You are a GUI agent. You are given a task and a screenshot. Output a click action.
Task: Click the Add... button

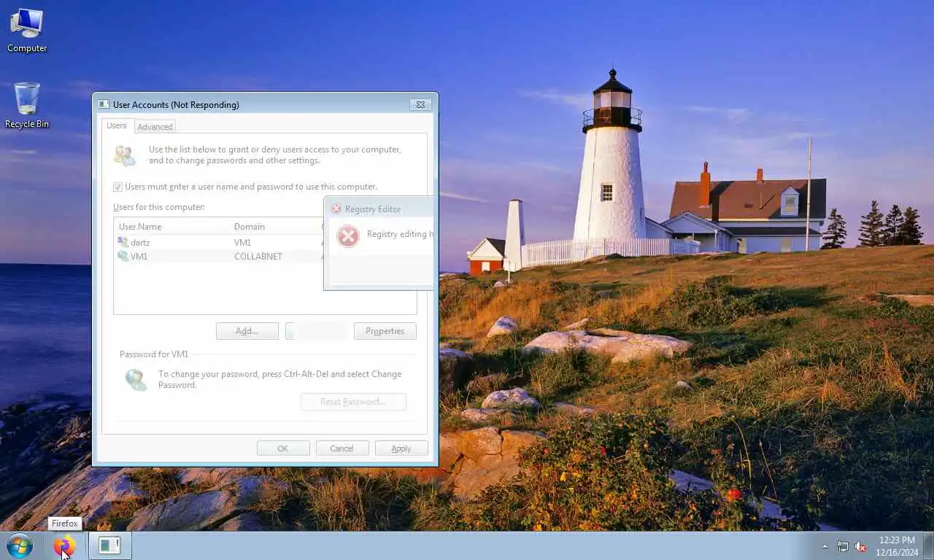point(247,331)
